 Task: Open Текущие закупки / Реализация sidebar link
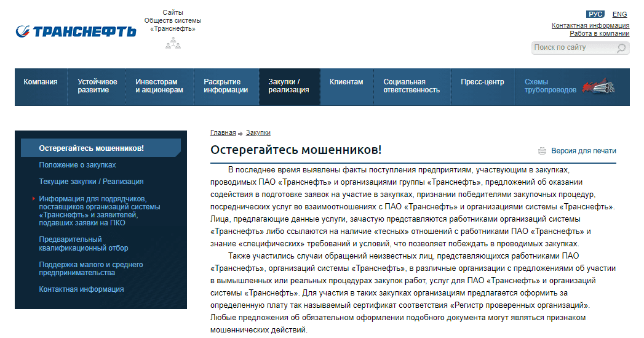91,182
